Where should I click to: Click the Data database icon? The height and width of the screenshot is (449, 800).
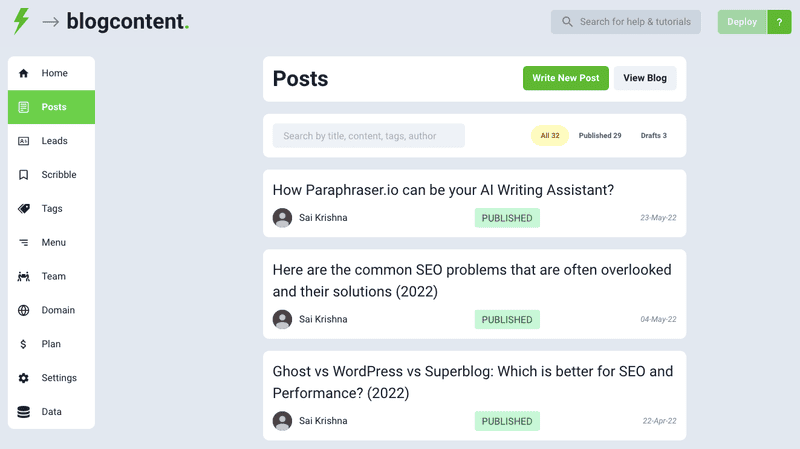pyautogui.click(x=23, y=412)
